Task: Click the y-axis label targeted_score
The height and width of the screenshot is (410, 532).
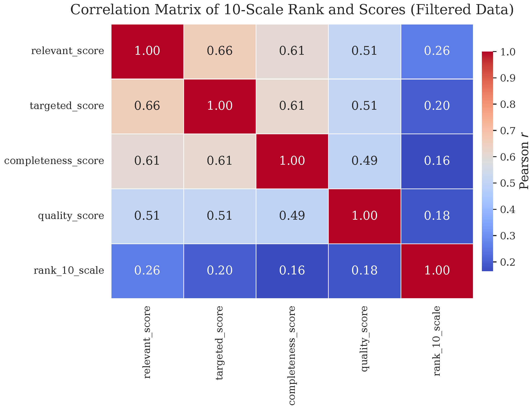Action: point(67,106)
